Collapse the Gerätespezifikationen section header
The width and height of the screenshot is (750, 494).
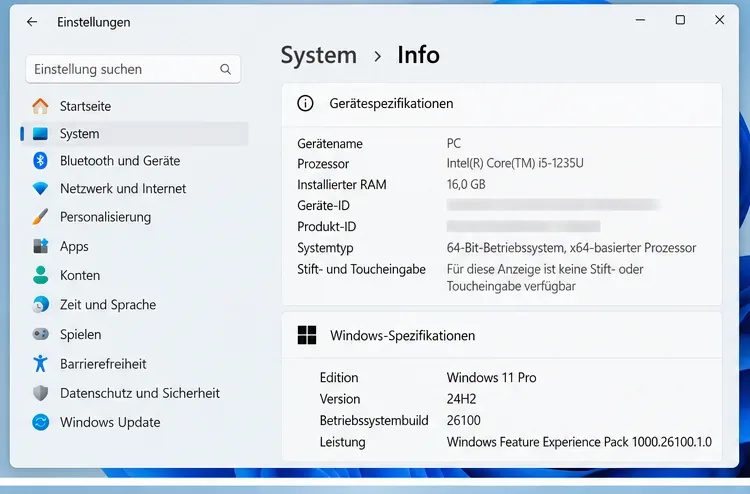pyautogui.click(x=502, y=104)
